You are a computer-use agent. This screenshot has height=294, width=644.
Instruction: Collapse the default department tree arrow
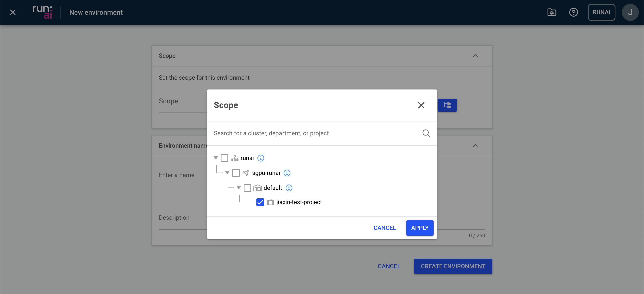(x=239, y=187)
